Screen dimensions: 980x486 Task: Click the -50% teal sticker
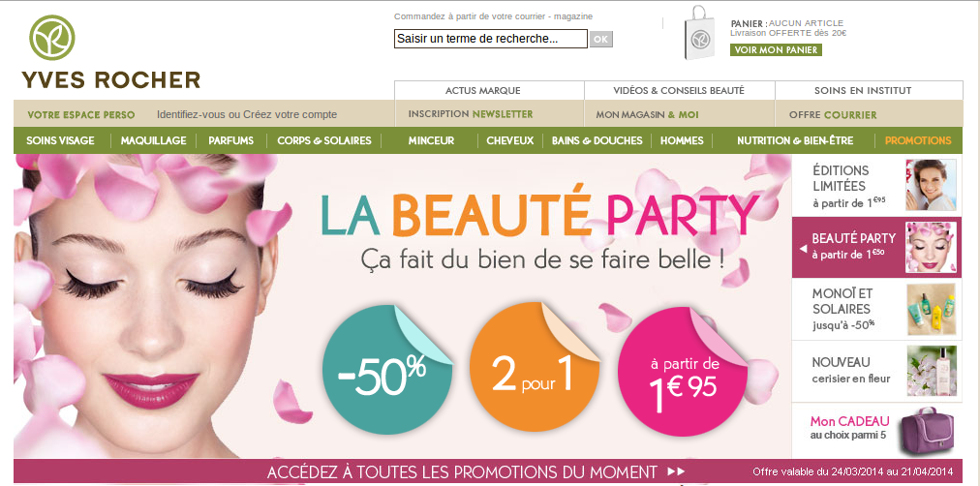click(387, 369)
